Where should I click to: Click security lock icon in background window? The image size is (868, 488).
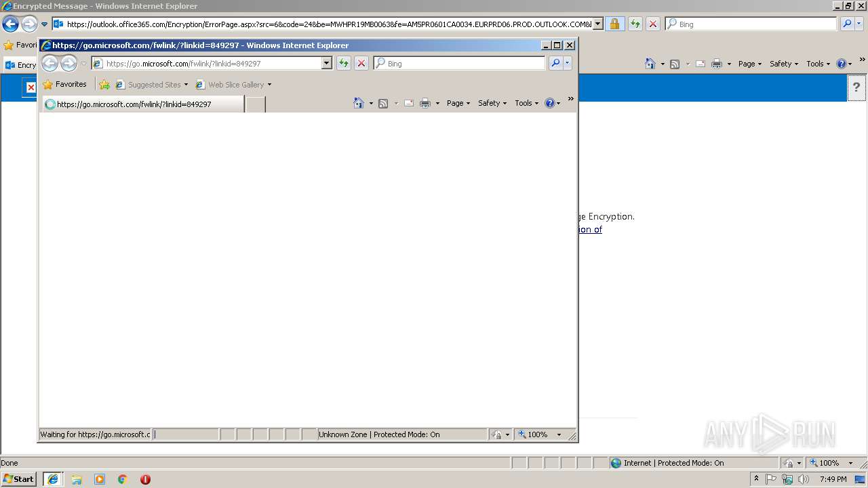614,24
